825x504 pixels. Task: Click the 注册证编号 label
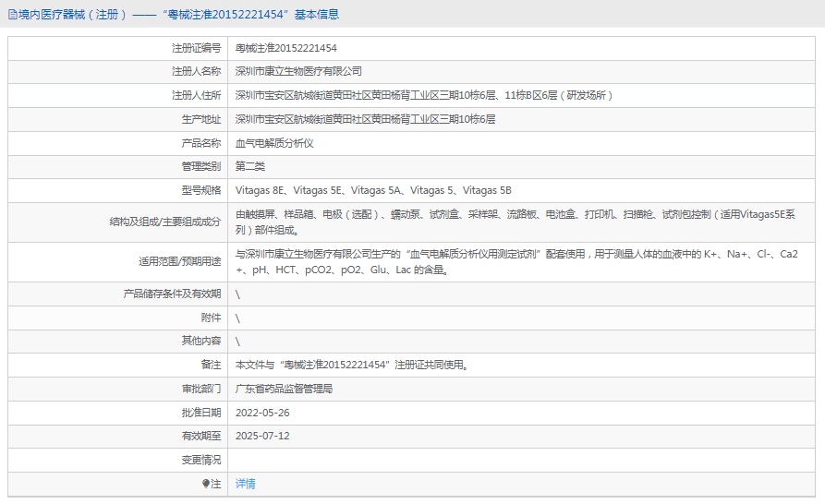coord(196,48)
